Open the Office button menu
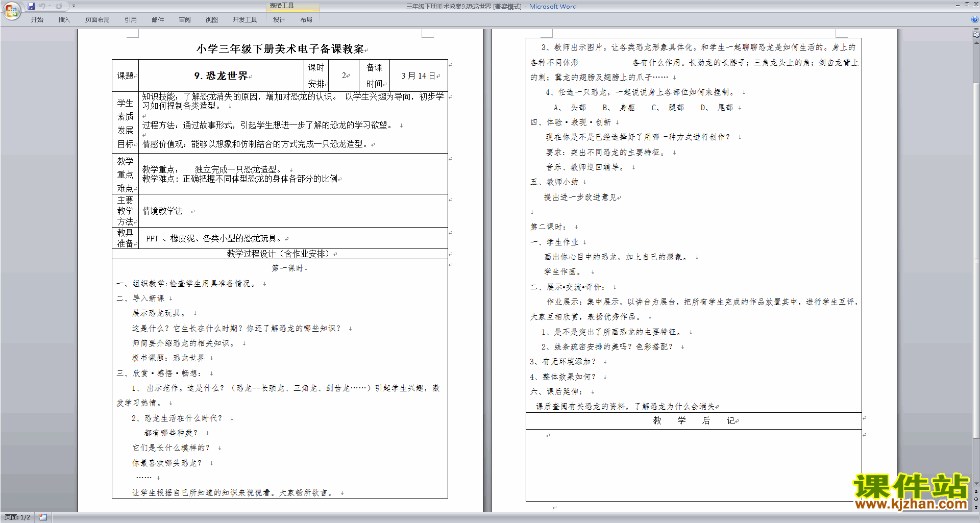 tap(11, 11)
